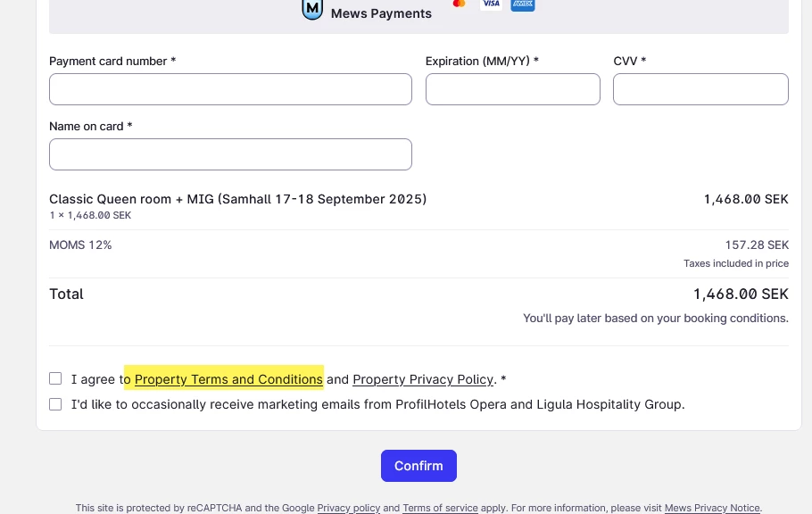Focus the CVV input field
This screenshot has height=514, width=812.
point(700,89)
